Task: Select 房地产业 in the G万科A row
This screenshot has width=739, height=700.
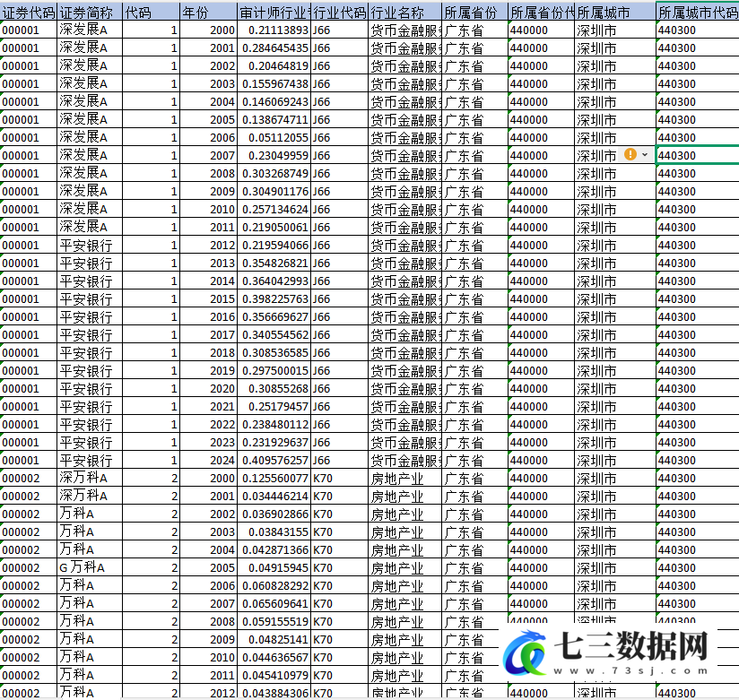Action: tap(404, 567)
